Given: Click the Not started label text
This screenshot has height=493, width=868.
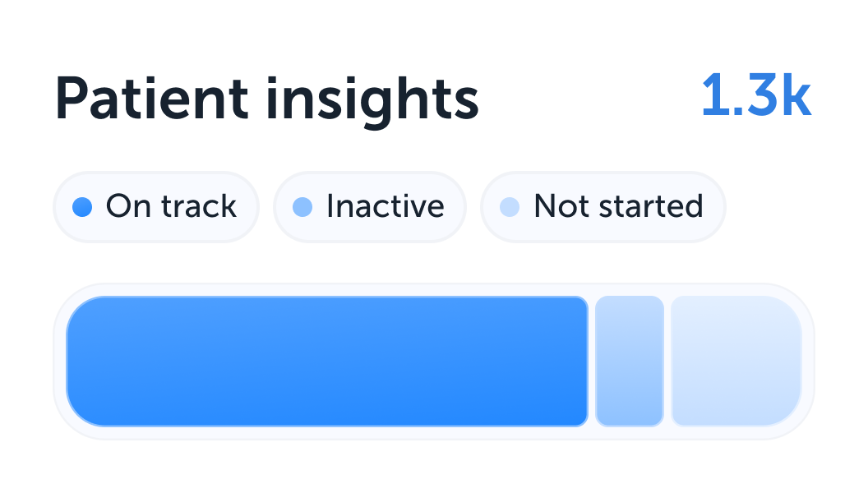Looking at the screenshot, I should click(x=618, y=206).
